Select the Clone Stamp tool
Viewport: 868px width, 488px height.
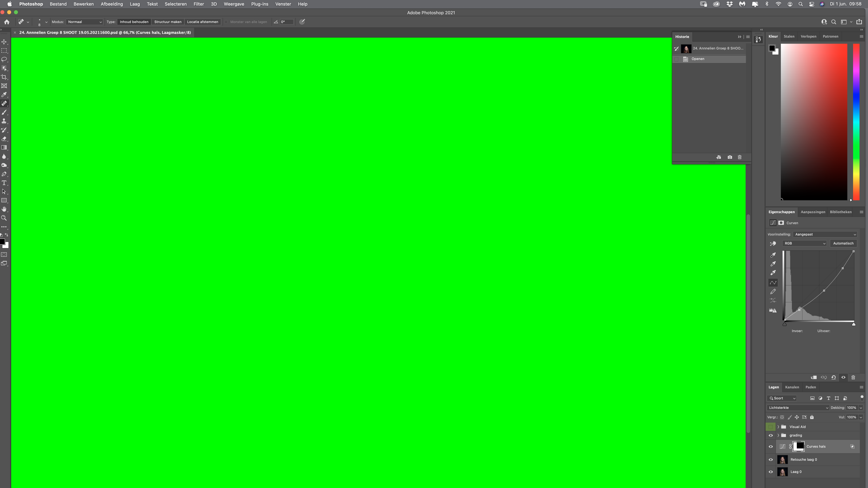coord(4,121)
